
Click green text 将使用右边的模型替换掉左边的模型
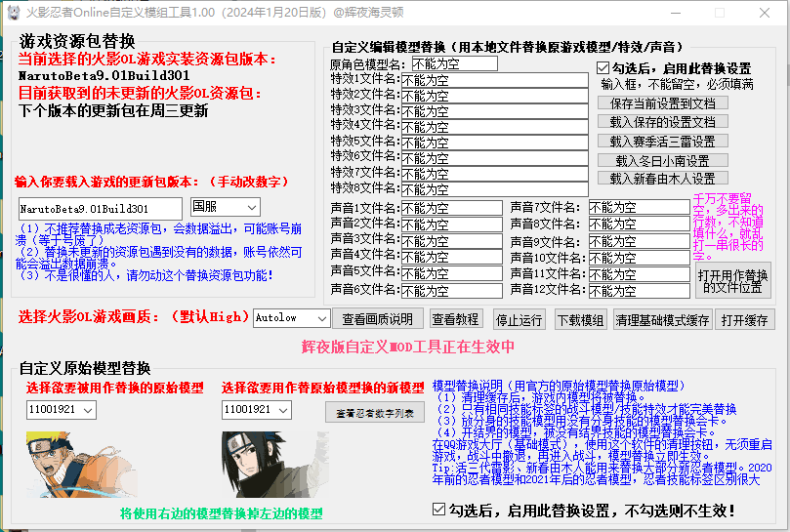221,513
